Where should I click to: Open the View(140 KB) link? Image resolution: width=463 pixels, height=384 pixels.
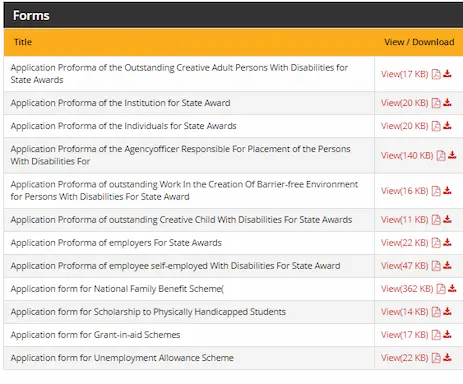click(407, 156)
